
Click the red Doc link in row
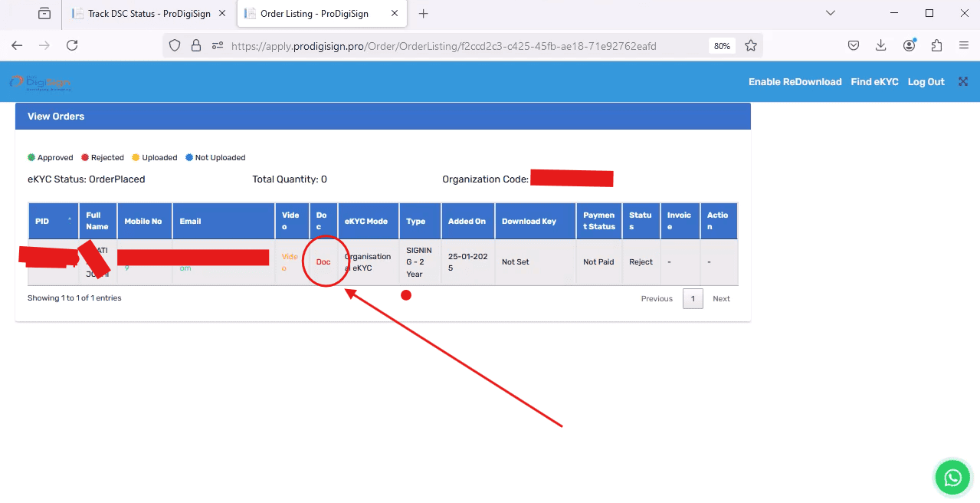pos(323,262)
